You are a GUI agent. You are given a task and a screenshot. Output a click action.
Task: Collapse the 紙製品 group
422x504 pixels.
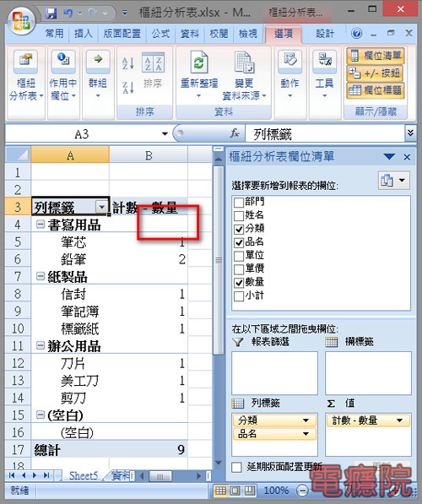[41, 276]
